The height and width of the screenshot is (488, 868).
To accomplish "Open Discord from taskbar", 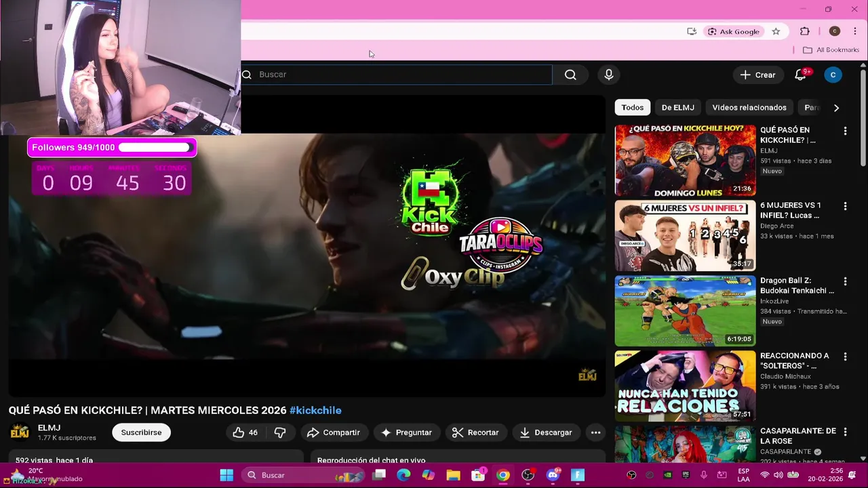I will [x=553, y=475].
